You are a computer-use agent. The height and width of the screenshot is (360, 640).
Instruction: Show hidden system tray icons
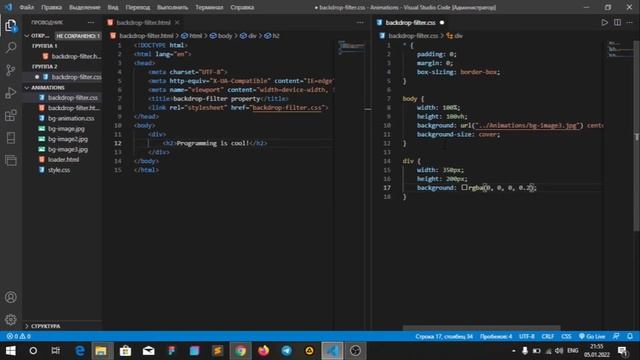pos(513,351)
